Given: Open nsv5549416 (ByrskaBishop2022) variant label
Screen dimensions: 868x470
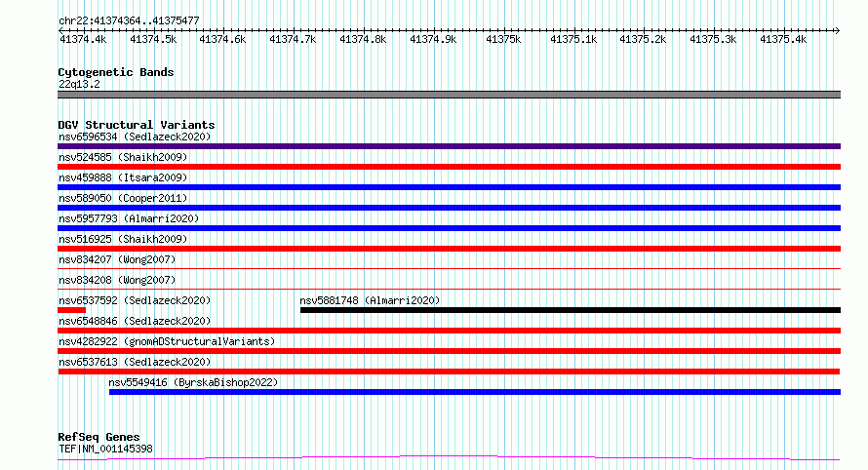Looking at the screenshot, I should (x=193, y=382).
